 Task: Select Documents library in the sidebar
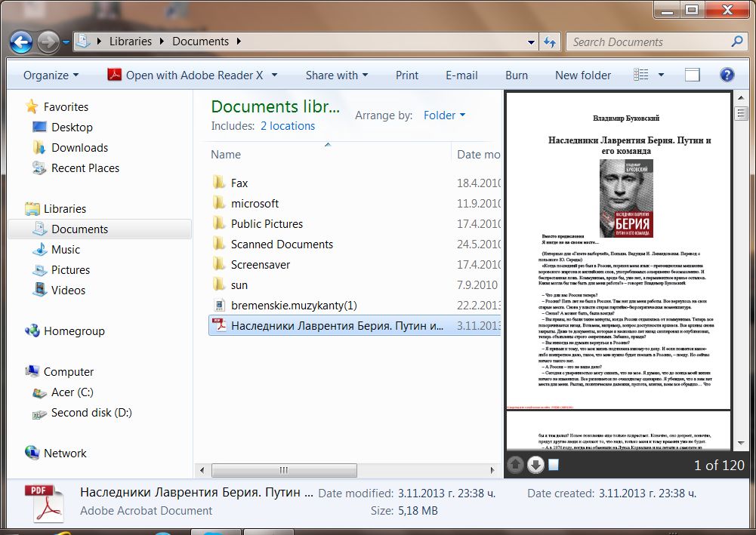tap(100, 229)
